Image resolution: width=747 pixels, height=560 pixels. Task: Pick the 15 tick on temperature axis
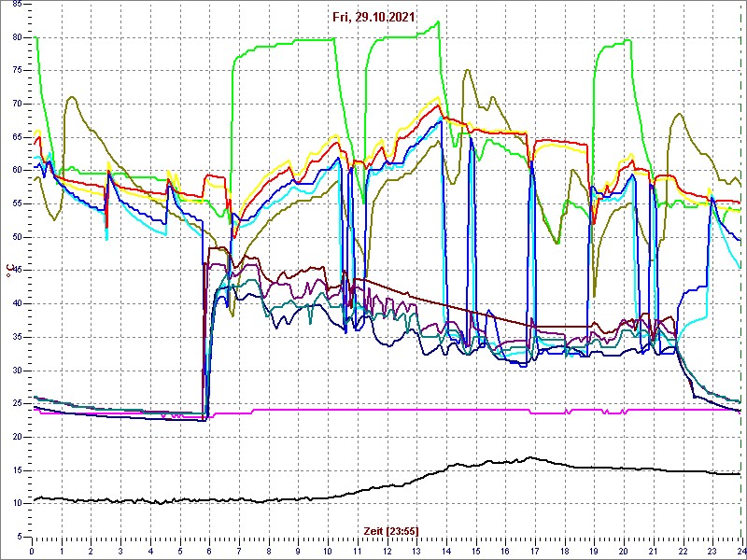[x=16, y=470]
